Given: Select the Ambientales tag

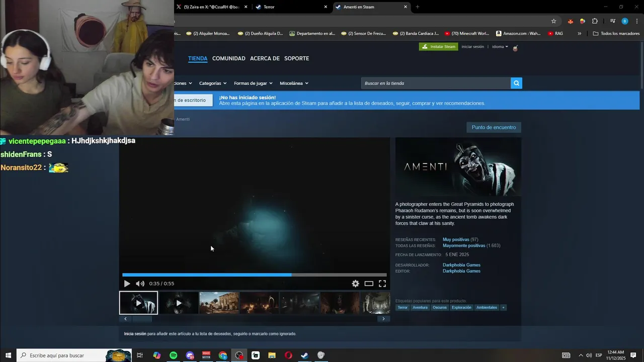Looking at the screenshot, I should [487, 307].
